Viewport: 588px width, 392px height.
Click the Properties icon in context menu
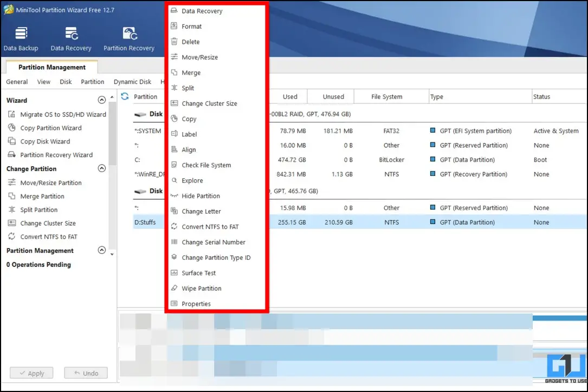pos(174,303)
